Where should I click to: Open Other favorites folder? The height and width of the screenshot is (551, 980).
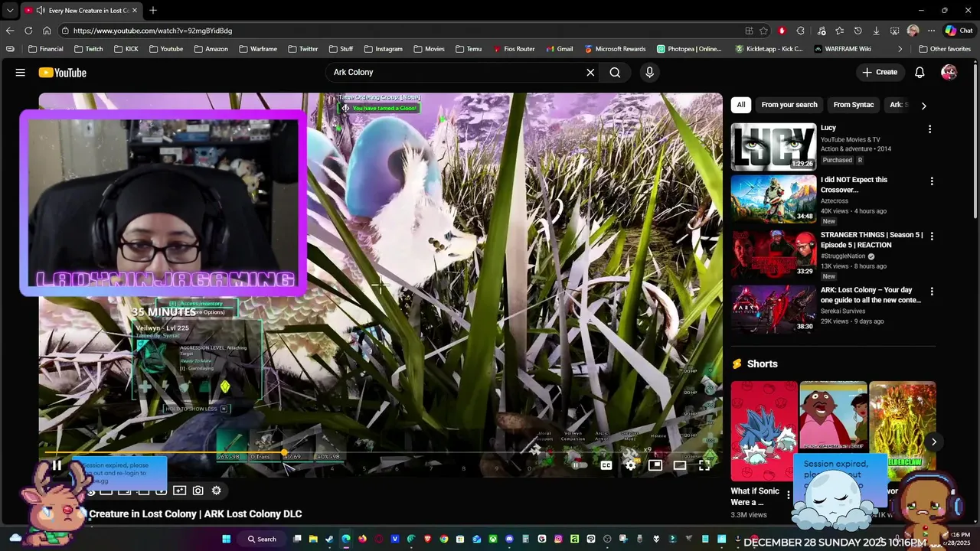[945, 49]
